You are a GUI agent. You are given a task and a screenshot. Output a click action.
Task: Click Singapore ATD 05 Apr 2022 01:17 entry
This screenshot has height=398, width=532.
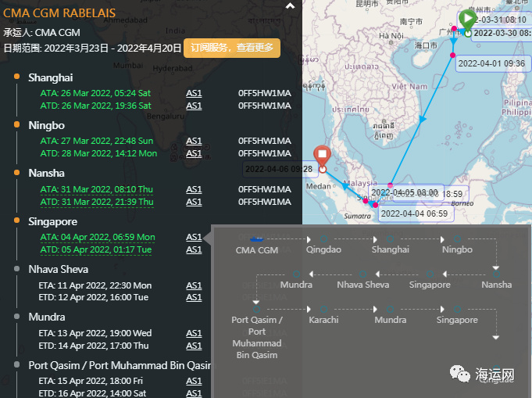pos(96,249)
